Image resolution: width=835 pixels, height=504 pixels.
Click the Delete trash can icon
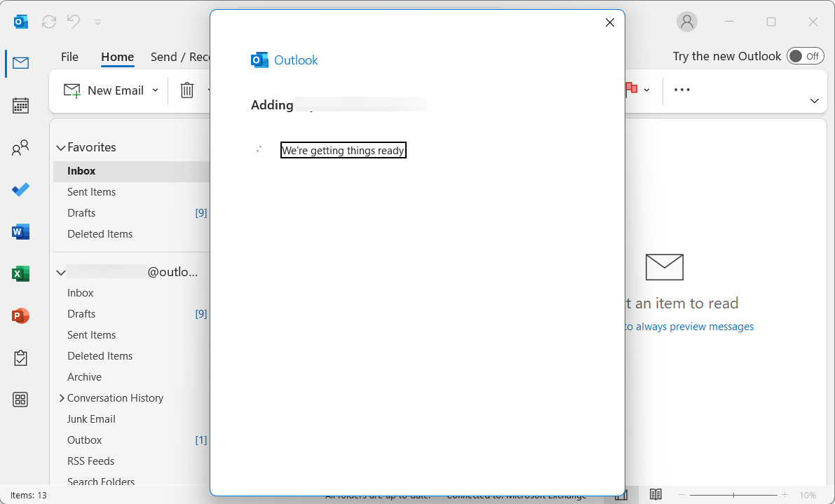(x=186, y=90)
